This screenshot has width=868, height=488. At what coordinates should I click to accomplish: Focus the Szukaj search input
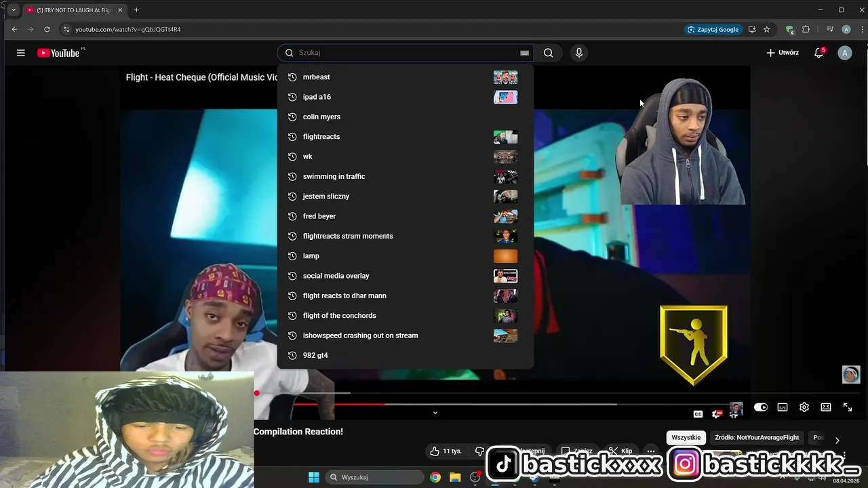point(407,53)
